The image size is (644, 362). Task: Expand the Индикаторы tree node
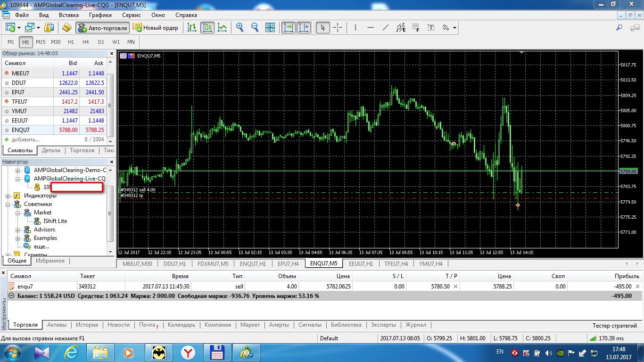(8, 196)
